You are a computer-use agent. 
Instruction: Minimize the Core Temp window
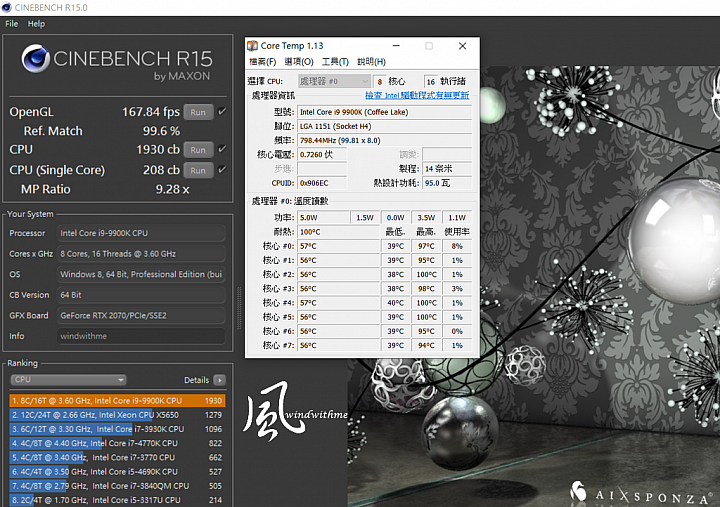click(x=396, y=46)
